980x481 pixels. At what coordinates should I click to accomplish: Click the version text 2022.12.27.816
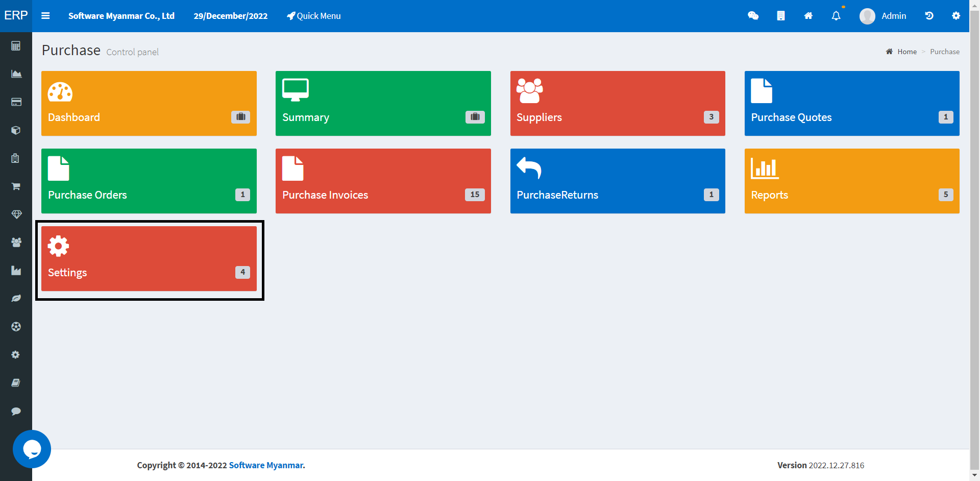[837, 465]
